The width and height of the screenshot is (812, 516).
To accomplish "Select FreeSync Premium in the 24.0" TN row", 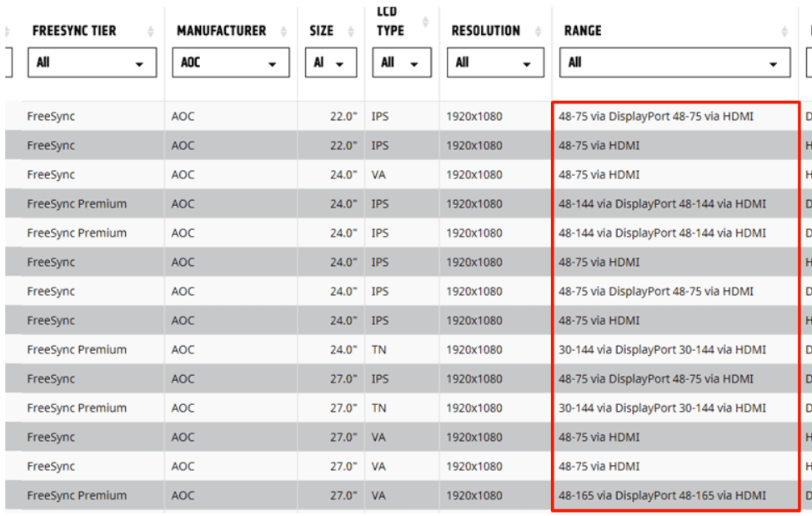I will coord(77,350).
